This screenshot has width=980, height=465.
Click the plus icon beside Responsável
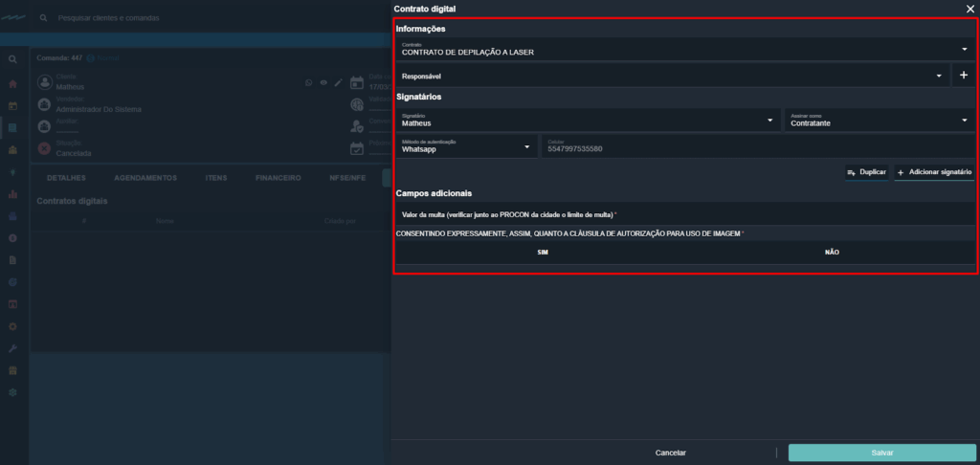(x=963, y=76)
